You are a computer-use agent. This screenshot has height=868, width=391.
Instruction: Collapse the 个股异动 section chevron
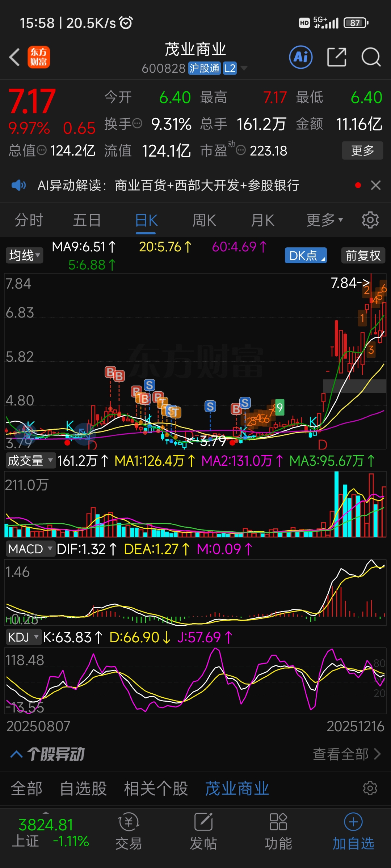pyautogui.click(x=17, y=754)
